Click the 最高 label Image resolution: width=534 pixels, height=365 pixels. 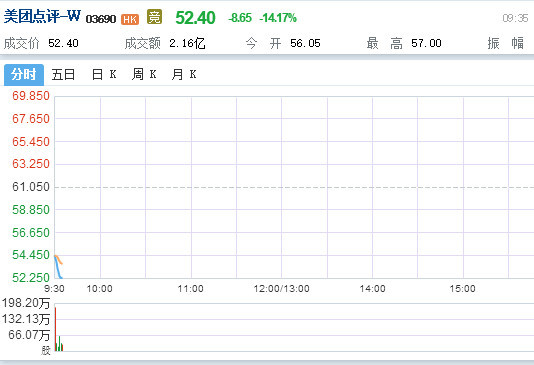pos(384,44)
